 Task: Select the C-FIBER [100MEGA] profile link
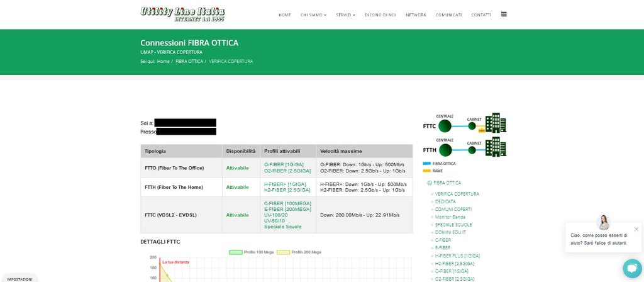tap(287, 203)
